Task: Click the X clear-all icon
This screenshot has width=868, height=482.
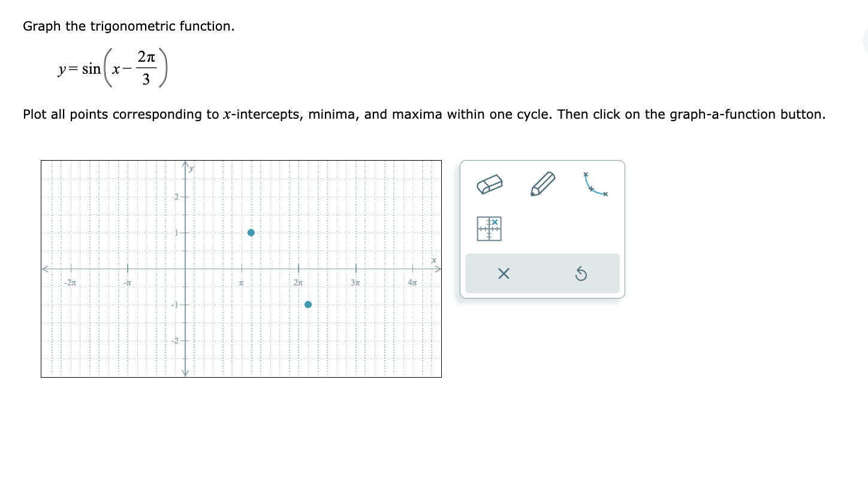Action: (503, 273)
